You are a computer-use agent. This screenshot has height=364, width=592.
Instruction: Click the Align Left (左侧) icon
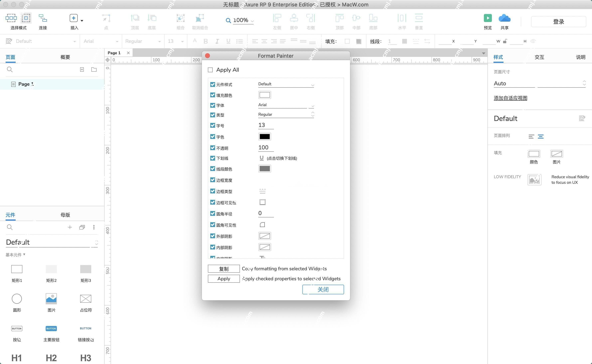point(277,18)
